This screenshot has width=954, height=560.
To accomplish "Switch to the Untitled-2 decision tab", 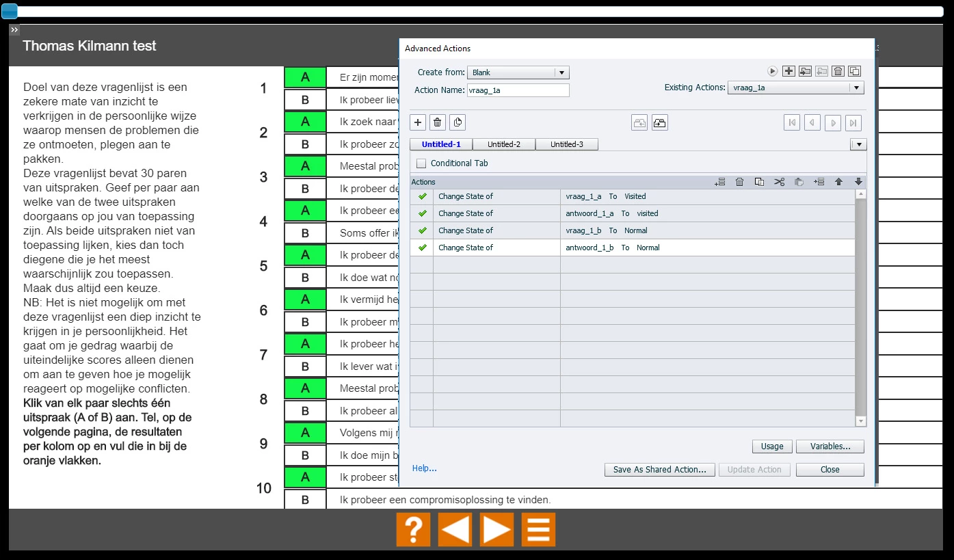I will point(504,144).
